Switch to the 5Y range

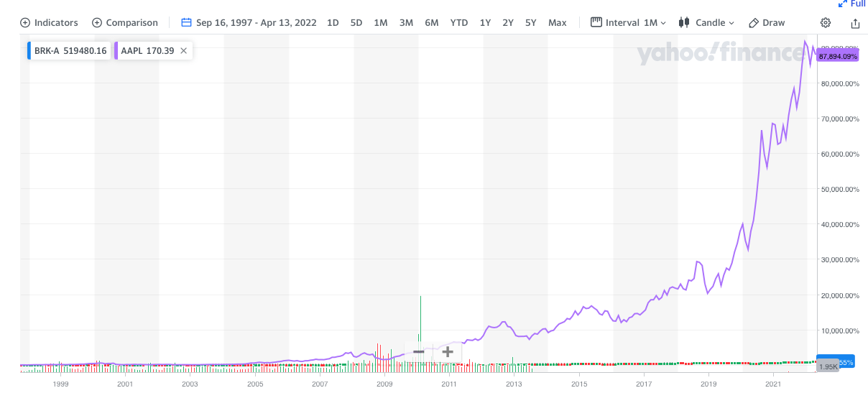[530, 22]
